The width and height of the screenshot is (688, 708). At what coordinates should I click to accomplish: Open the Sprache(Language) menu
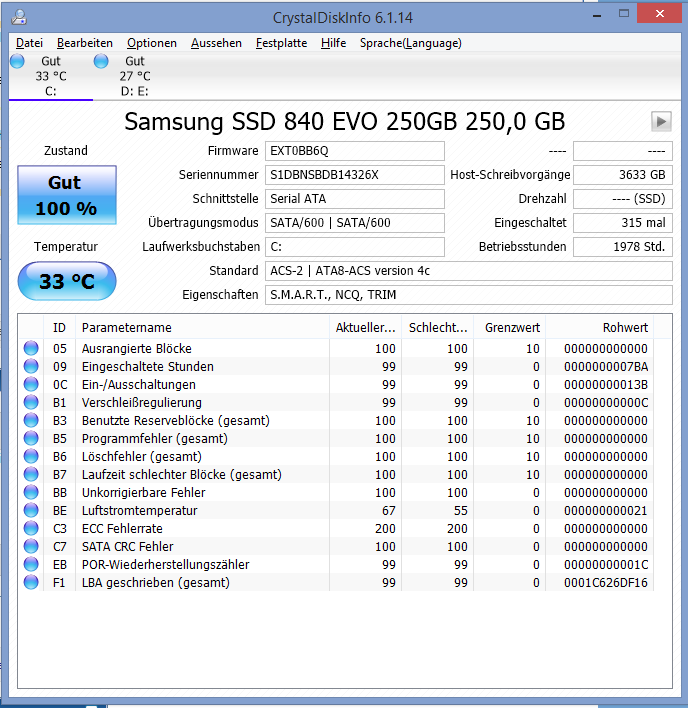[x=411, y=43]
